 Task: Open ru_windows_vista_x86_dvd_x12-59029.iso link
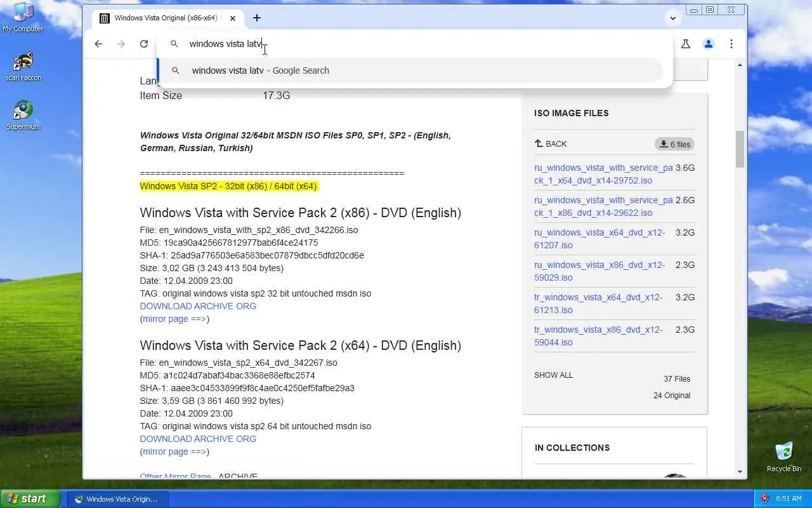pos(599,271)
